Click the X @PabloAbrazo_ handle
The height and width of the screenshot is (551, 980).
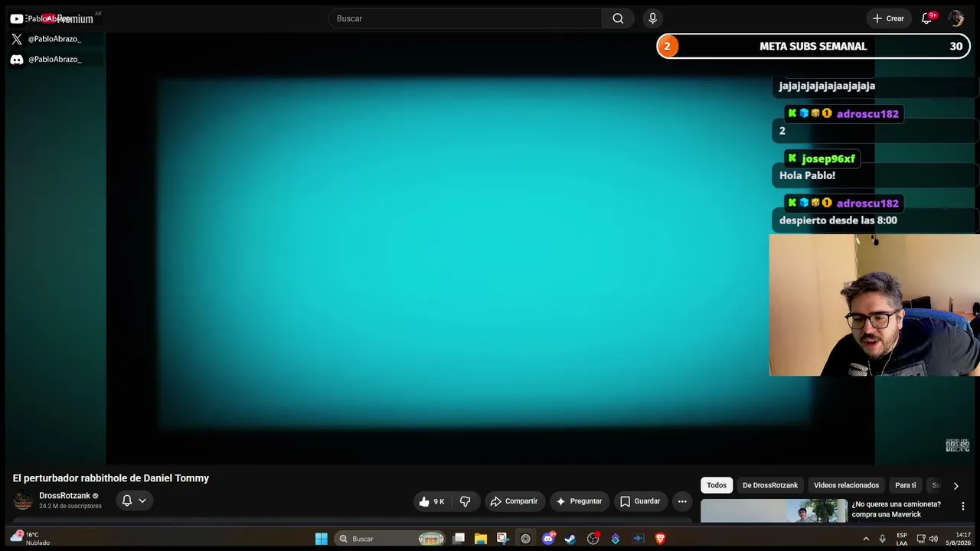pos(54,39)
